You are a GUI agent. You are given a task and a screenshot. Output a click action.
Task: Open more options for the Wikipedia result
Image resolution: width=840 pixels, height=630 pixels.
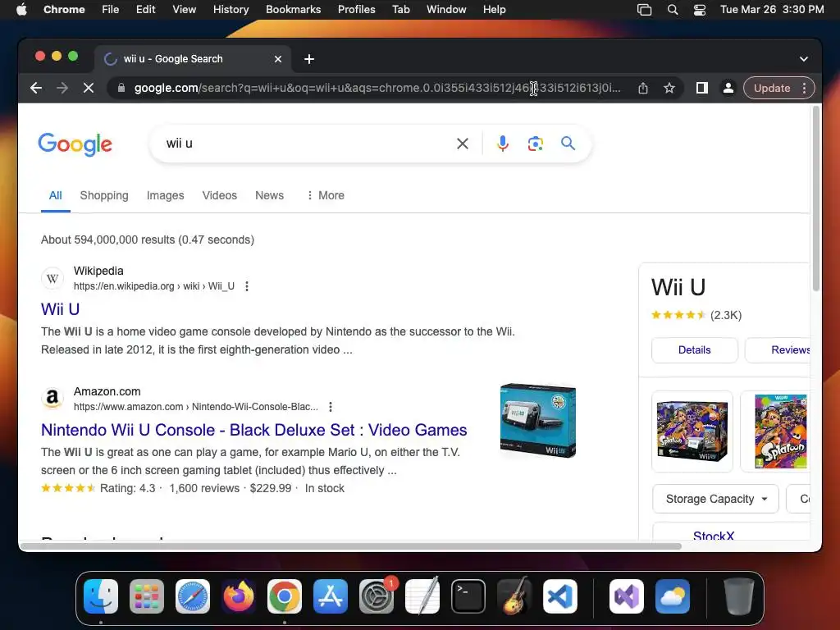pyautogui.click(x=246, y=286)
